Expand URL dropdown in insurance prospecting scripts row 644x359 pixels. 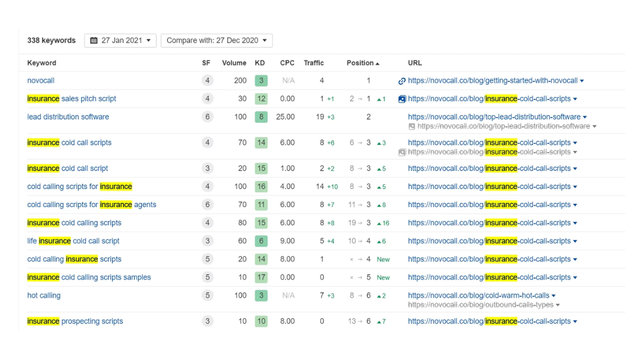[x=575, y=321]
